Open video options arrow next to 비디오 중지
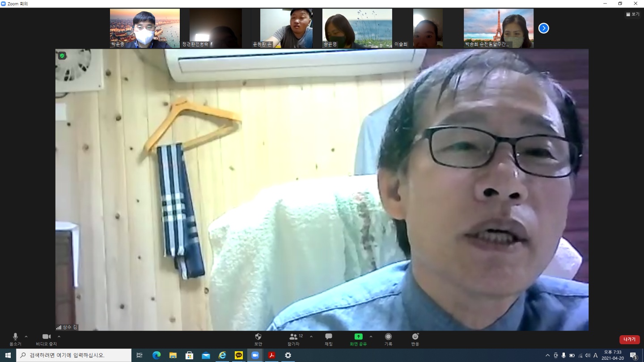Viewport: 644px width, 362px height. click(59, 337)
